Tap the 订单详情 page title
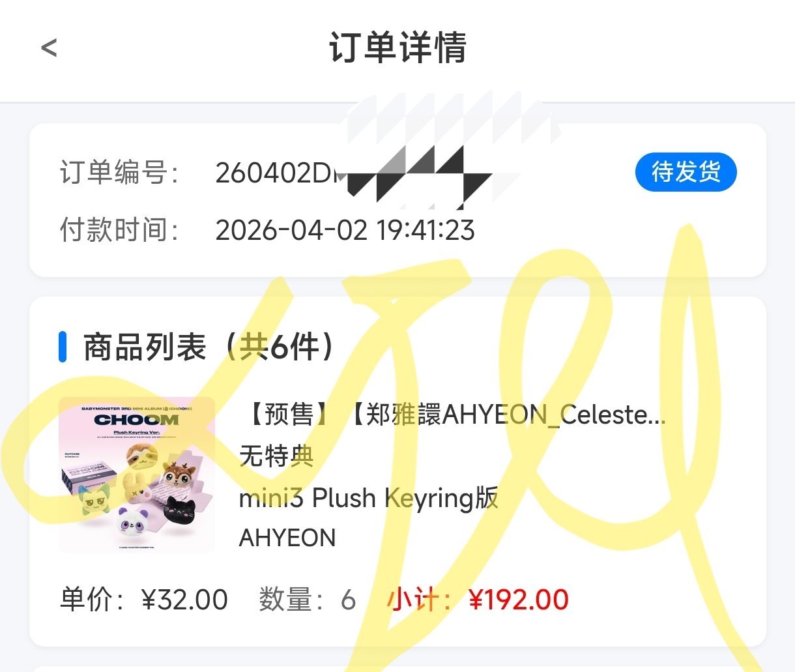 point(397,48)
